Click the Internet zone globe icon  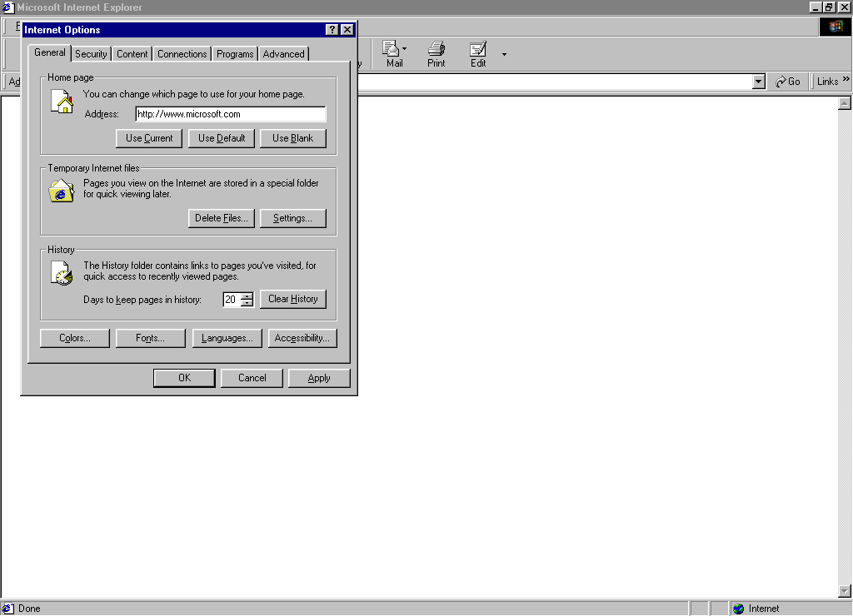pyautogui.click(x=738, y=609)
